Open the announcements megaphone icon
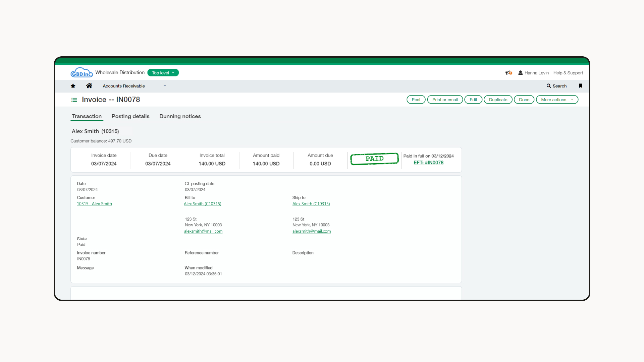 pos(508,73)
